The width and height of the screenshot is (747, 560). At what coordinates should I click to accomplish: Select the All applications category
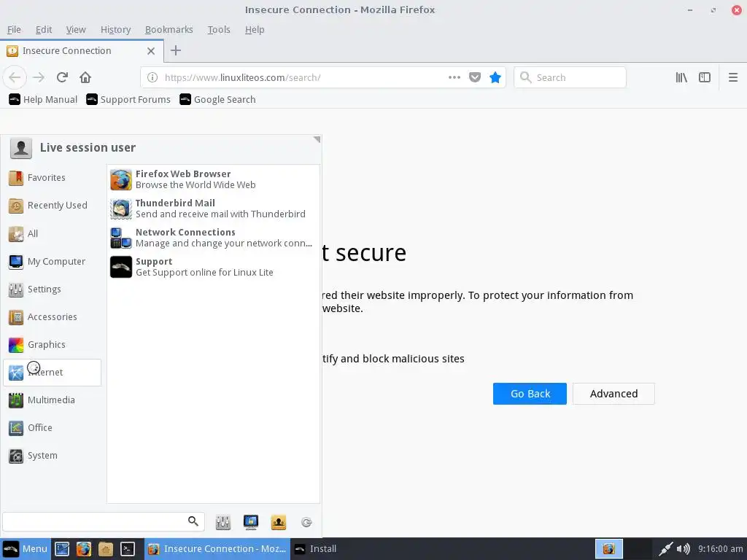click(x=52, y=233)
